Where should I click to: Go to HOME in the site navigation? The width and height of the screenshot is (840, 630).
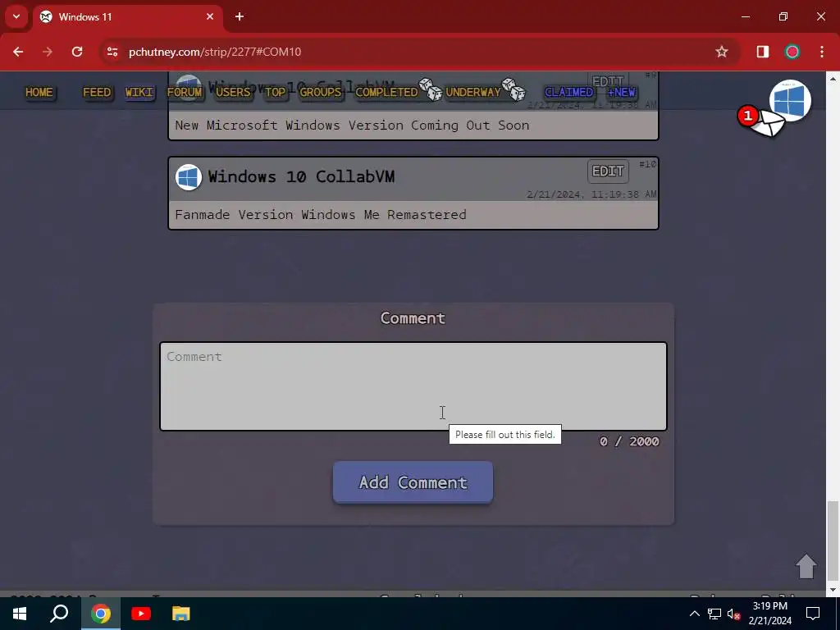[x=39, y=92]
